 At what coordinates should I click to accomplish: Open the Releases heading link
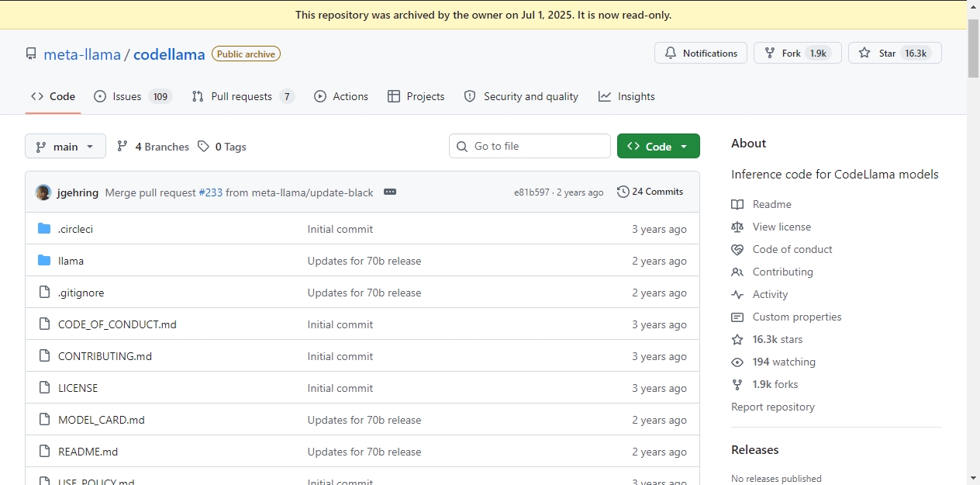[x=754, y=450]
